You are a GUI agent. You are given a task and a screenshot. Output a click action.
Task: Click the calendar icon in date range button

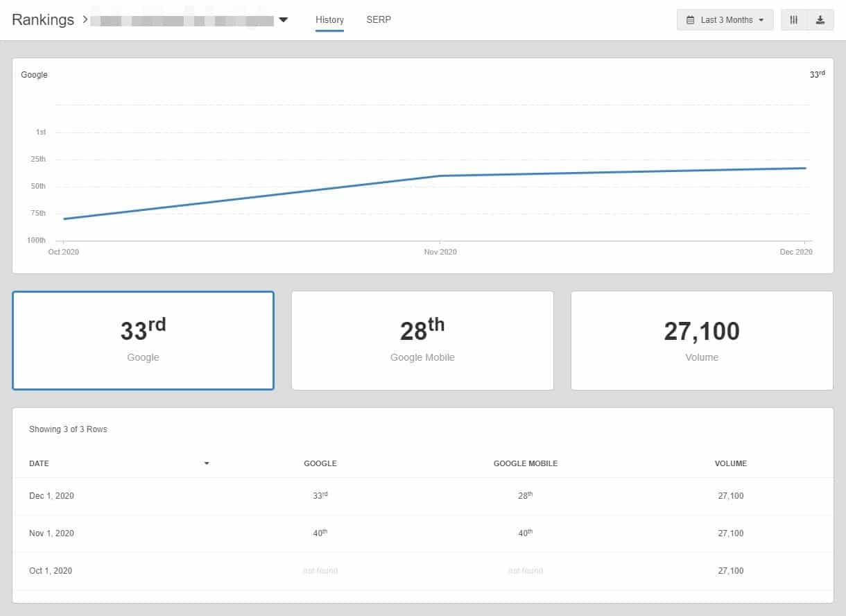(x=690, y=20)
